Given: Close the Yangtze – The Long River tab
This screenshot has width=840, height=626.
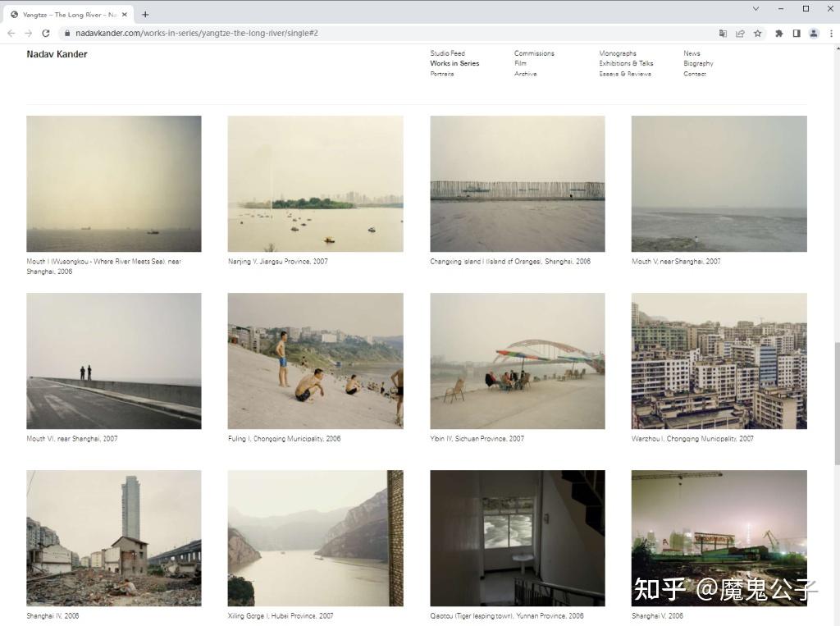Looking at the screenshot, I should [125, 15].
